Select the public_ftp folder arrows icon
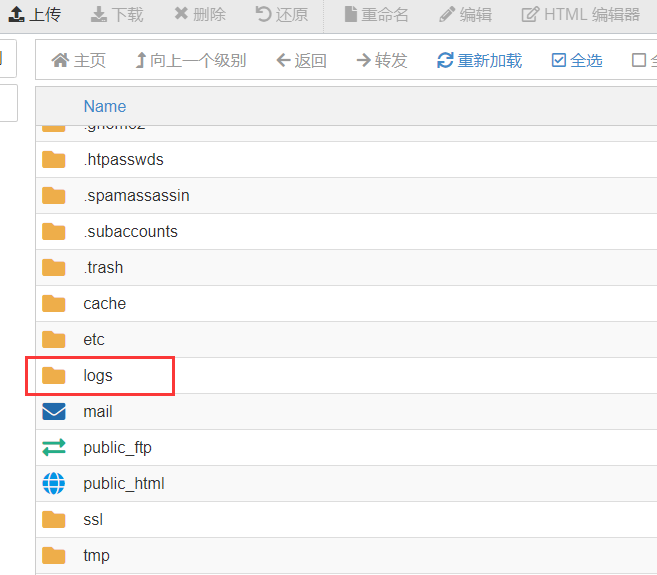This screenshot has height=575, width=657. tap(54, 448)
